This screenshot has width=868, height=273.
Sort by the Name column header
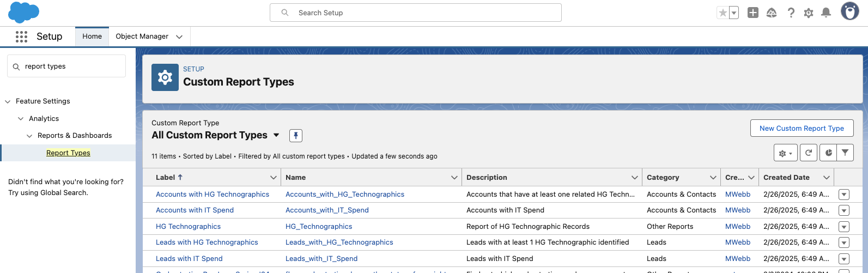click(295, 178)
